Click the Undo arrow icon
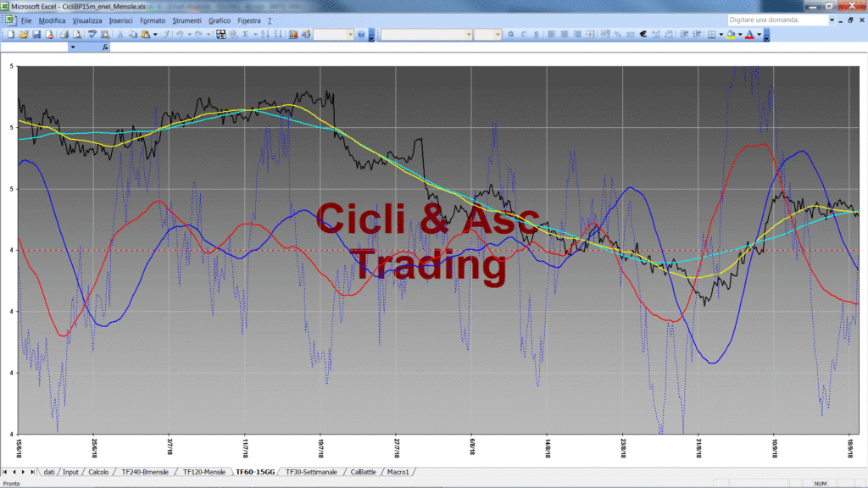Image resolution: width=868 pixels, height=488 pixels. (x=180, y=34)
